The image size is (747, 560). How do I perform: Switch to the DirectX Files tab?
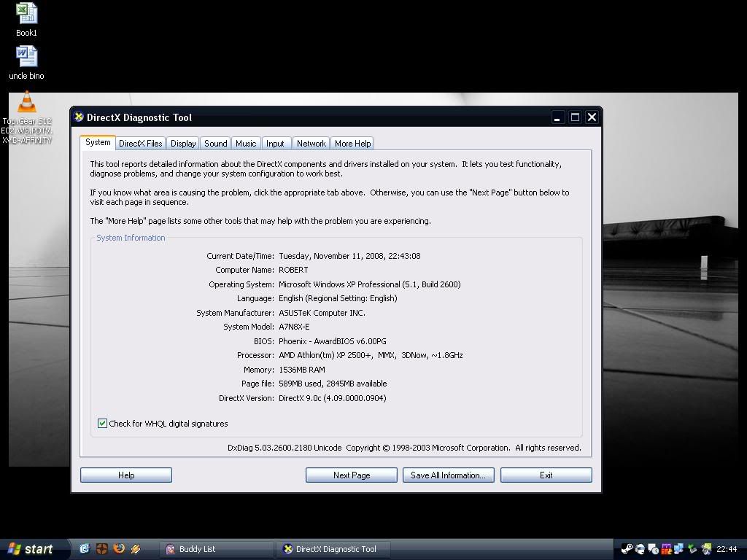pos(140,144)
